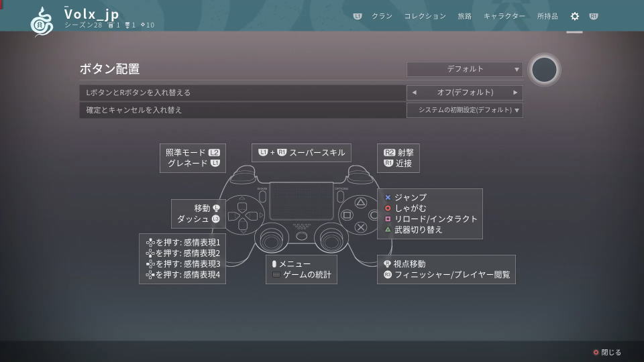Open the デフォルト button layout dropdown

point(464,69)
